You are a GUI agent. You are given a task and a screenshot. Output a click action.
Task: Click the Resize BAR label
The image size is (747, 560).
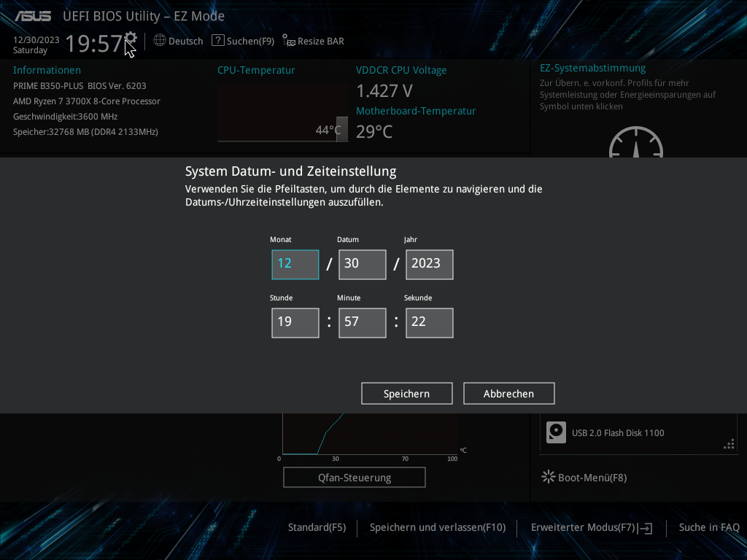pos(321,41)
